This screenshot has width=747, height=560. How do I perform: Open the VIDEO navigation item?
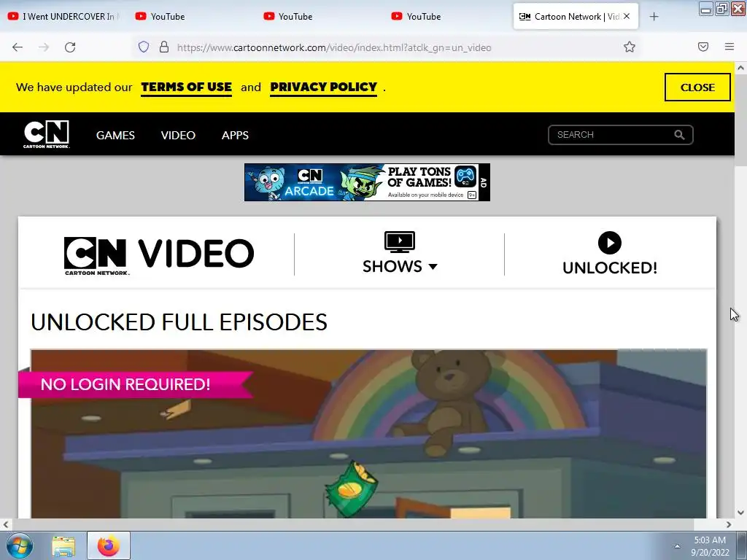tap(178, 135)
